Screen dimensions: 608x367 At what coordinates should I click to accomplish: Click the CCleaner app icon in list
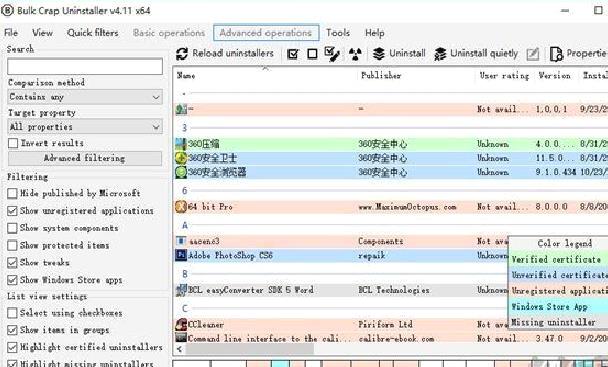coord(181,324)
